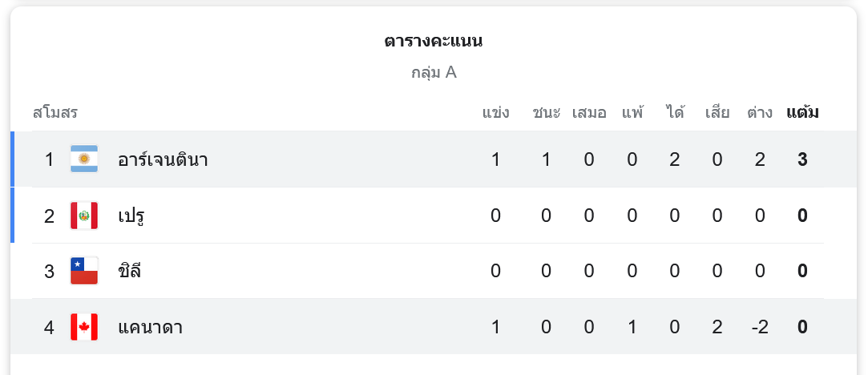Click the Argentina flag icon
The height and width of the screenshot is (375, 868).
(84, 159)
